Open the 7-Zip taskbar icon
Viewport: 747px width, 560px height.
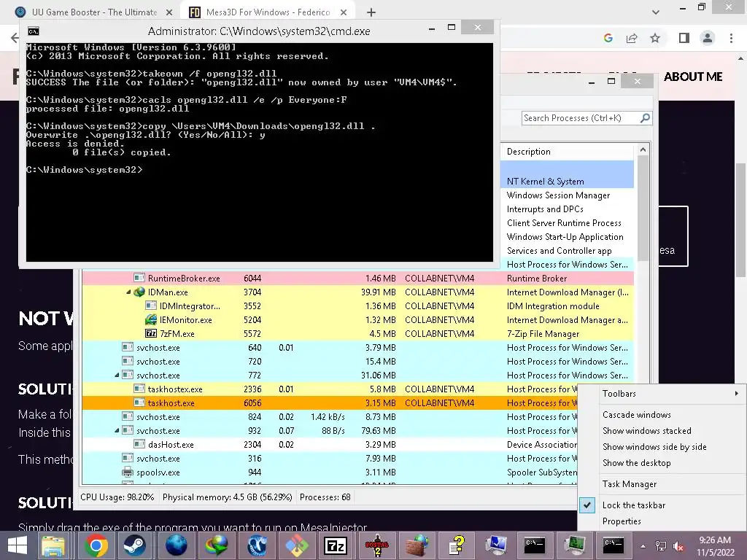tap(336, 545)
